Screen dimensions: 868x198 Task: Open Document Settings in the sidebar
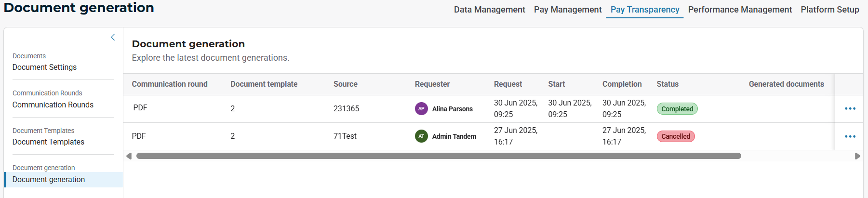tap(44, 67)
